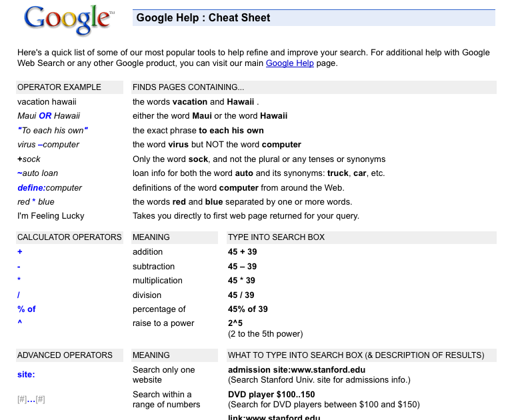Viewport: 518px width, 420px height.
Task: Click the blue + addition calculator operator
Action: pos(20,252)
